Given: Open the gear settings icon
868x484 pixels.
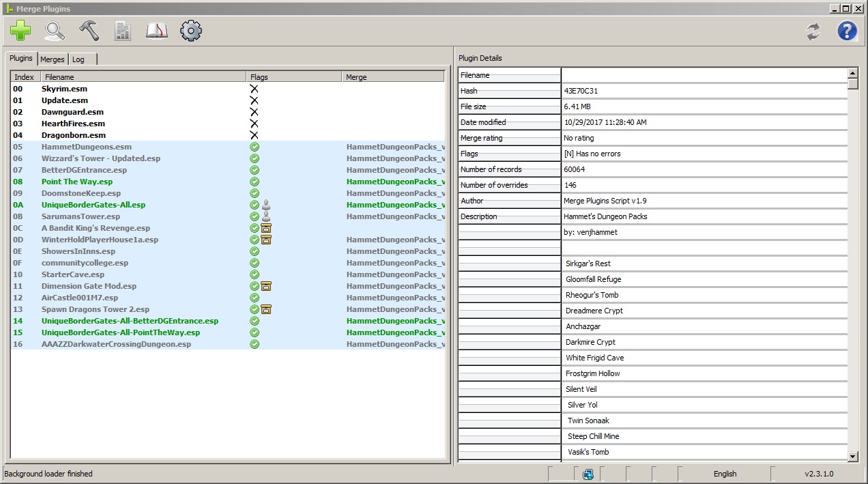Looking at the screenshot, I should 191,31.
